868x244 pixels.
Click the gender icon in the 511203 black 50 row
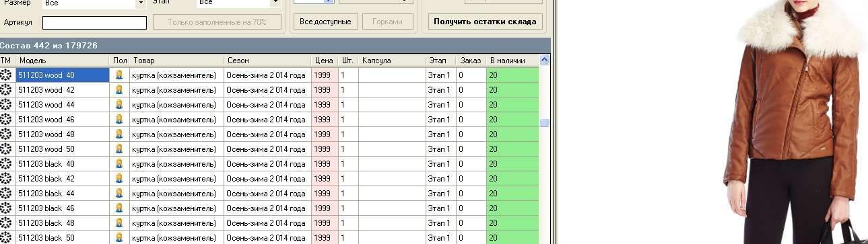(119, 237)
